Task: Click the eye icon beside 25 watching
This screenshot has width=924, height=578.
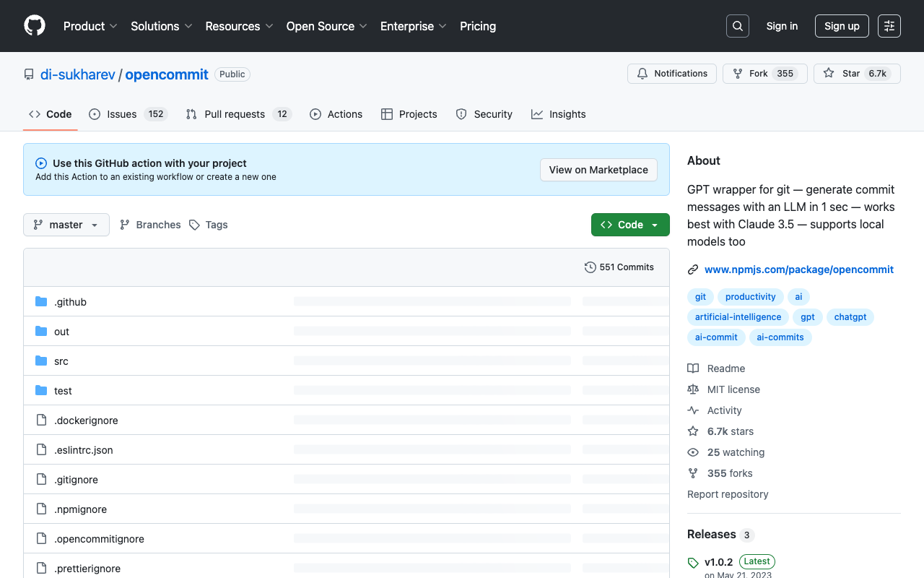Action: (693, 452)
